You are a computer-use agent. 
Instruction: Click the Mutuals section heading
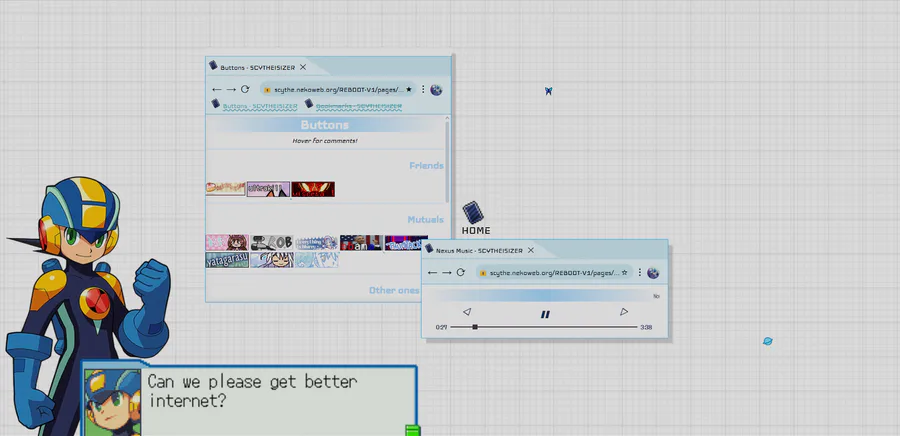point(426,220)
